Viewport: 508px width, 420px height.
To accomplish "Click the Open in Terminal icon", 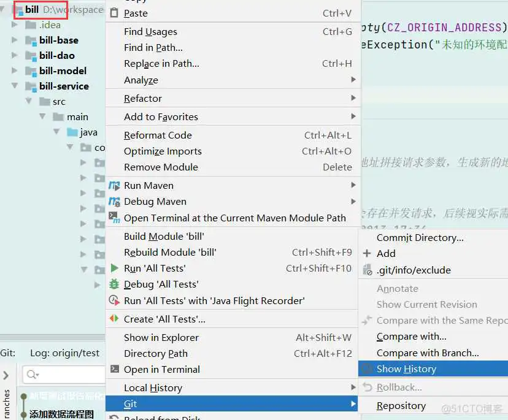I will click(114, 369).
